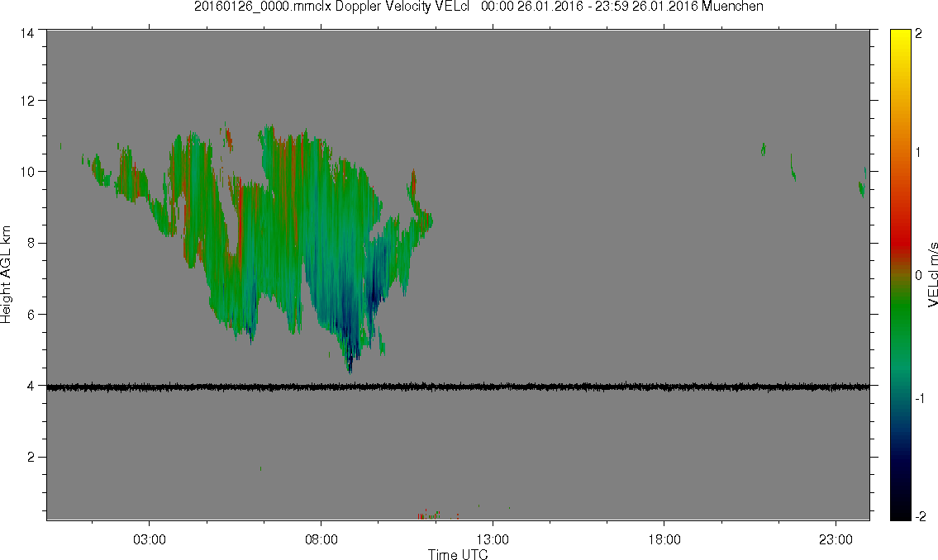Click the black noisy line at 4 km
This screenshot has height=560, width=938.
(x=458, y=387)
